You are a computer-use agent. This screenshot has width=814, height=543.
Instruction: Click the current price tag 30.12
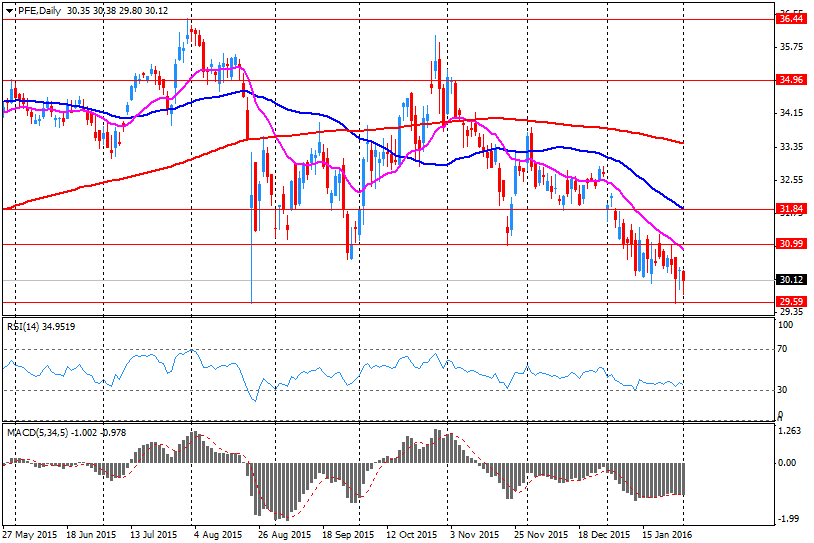click(791, 279)
